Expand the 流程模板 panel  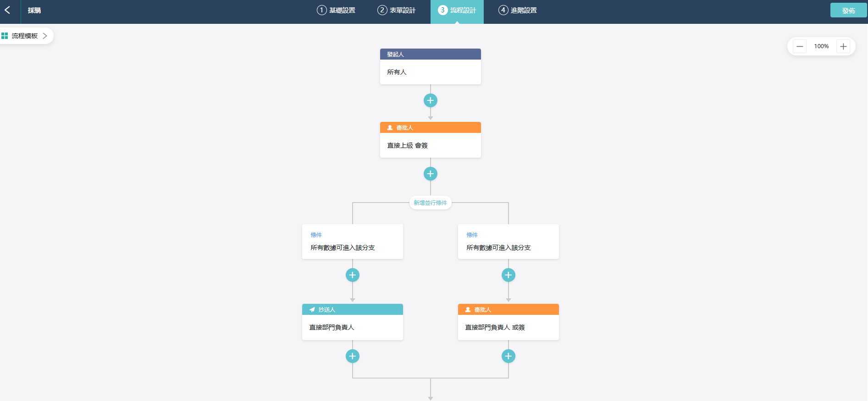(25, 36)
